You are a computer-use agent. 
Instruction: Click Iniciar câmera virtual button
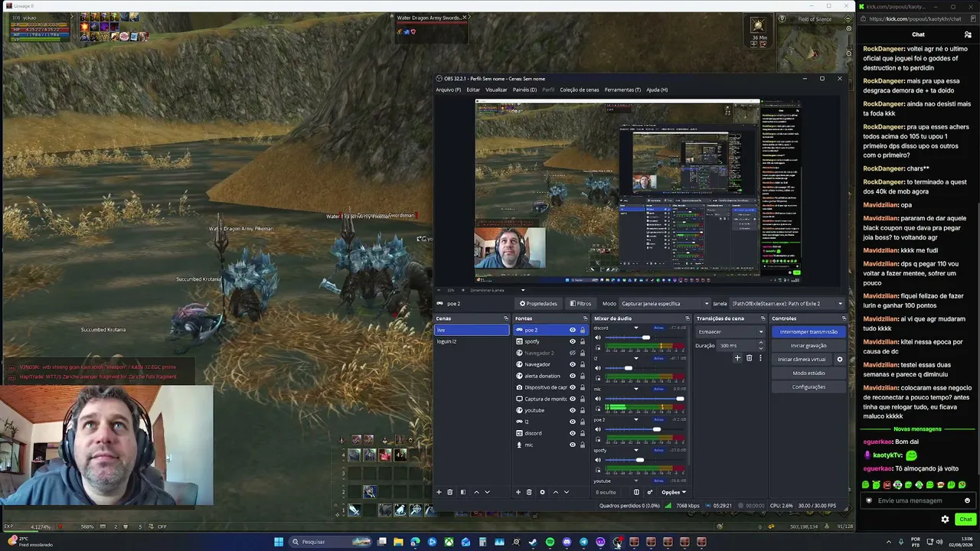[x=802, y=360]
